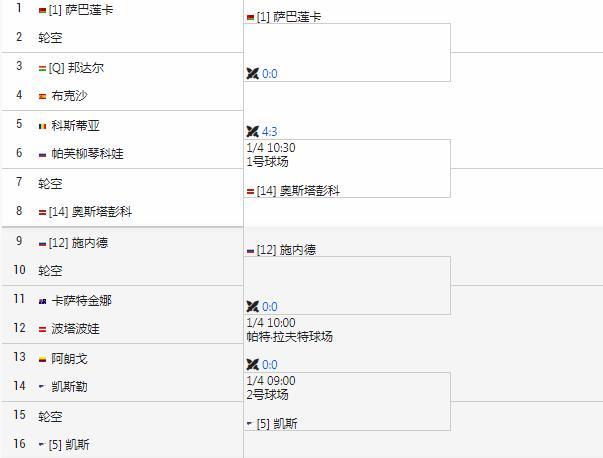Open player 萨巴莲卡 in row 1
This screenshot has width=603, height=458.
(x=90, y=10)
